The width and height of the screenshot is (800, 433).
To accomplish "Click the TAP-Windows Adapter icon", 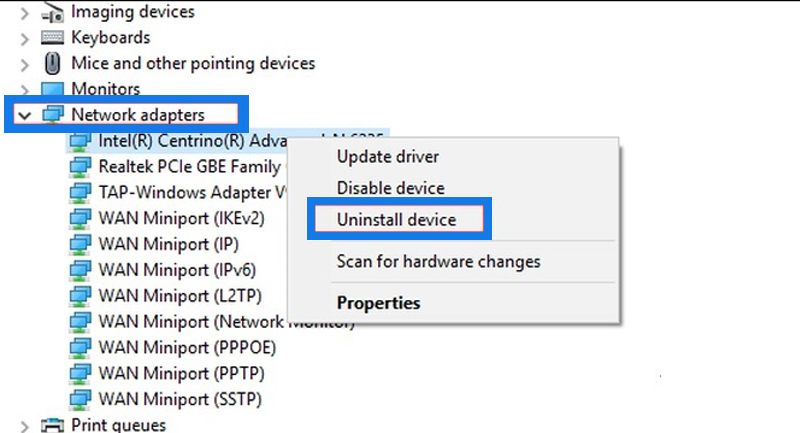I will (80, 192).
